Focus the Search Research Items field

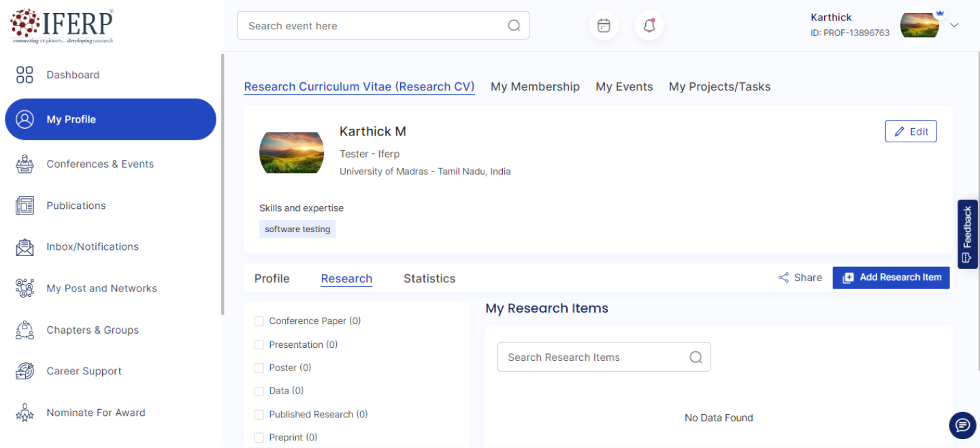[x=592, y=357]
